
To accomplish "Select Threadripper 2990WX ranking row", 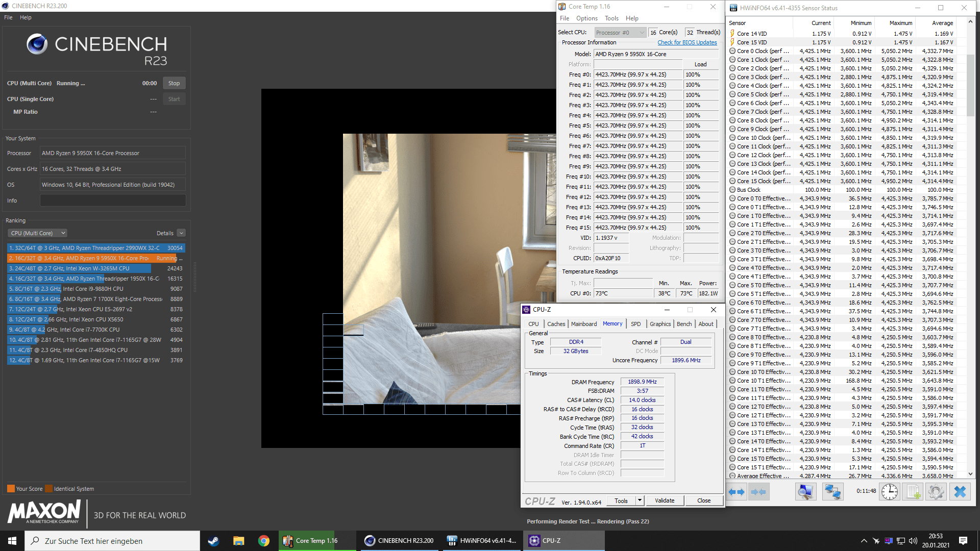I will tap(96, 248).
